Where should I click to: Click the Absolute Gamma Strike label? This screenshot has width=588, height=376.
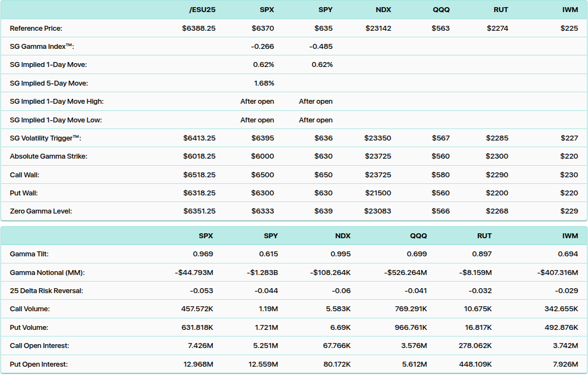(48, 156)
